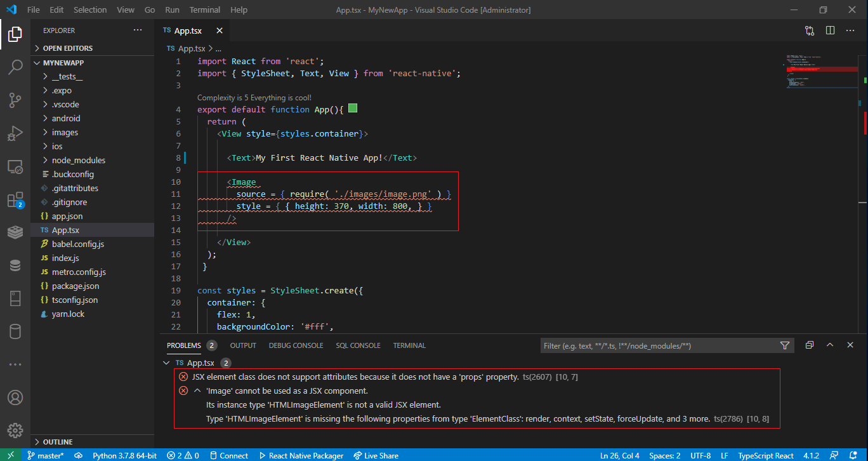Open the Run and Debug view
Viewport: 868px width, 461px height.
(x=15, y=133)
